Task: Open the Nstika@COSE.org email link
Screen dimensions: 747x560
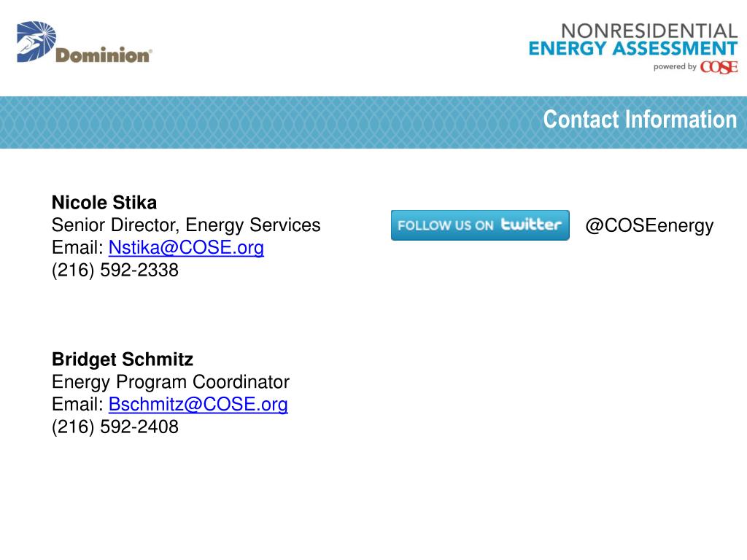Action: (186, 248)
